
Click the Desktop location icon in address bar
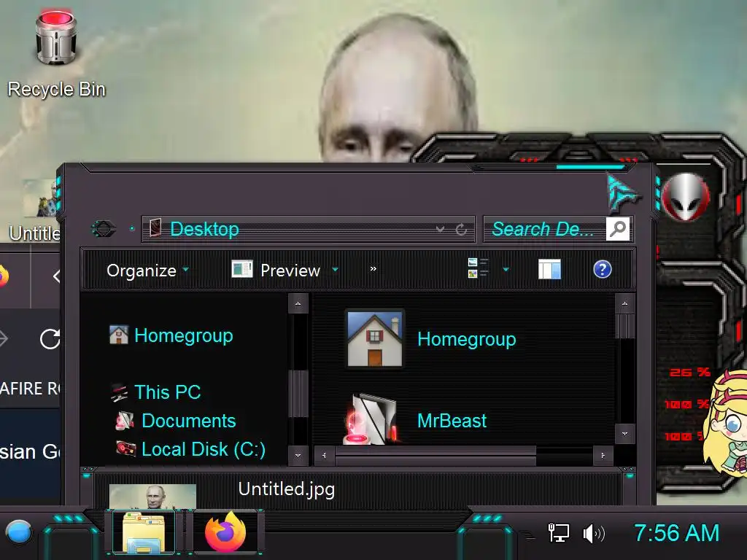(x=155, y=227)
